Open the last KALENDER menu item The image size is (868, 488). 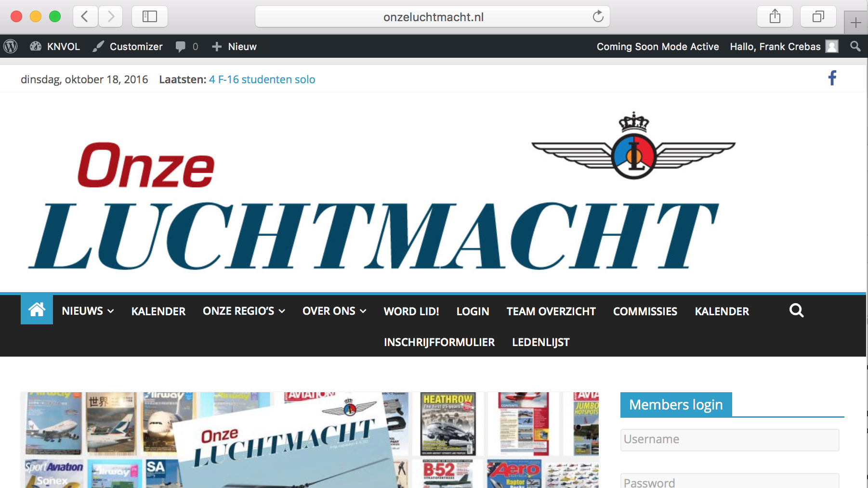[x=722, y=311]
